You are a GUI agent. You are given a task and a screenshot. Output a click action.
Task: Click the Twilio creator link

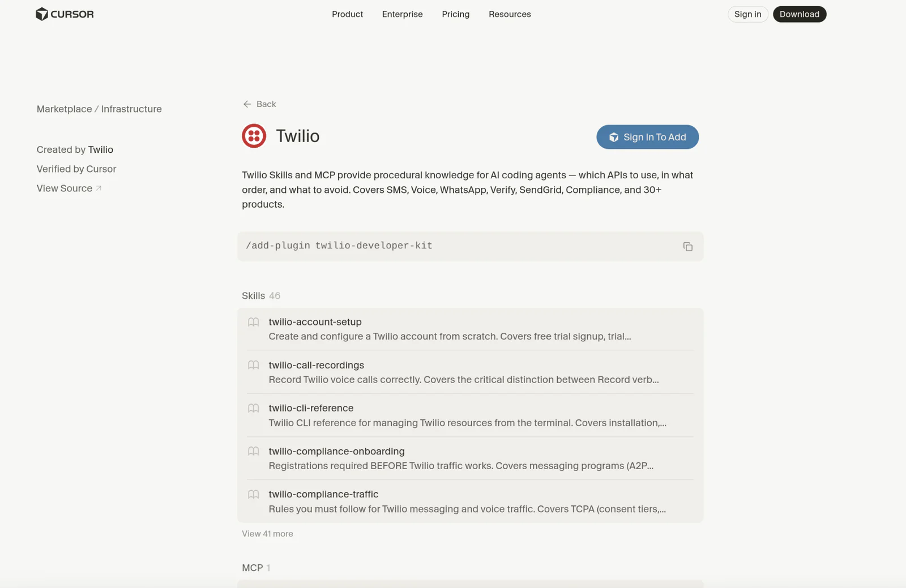(x=101, y=149)
